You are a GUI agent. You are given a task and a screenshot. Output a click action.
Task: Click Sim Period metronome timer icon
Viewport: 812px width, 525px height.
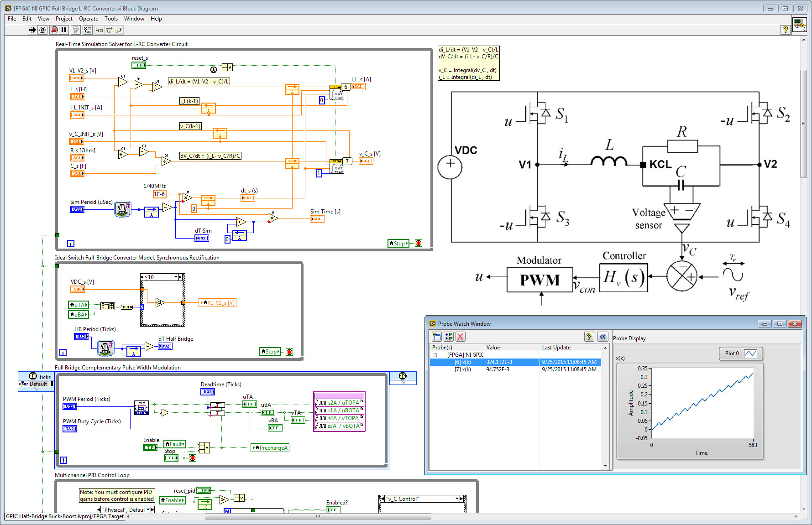pyautogui.click(x=122, y=209)
